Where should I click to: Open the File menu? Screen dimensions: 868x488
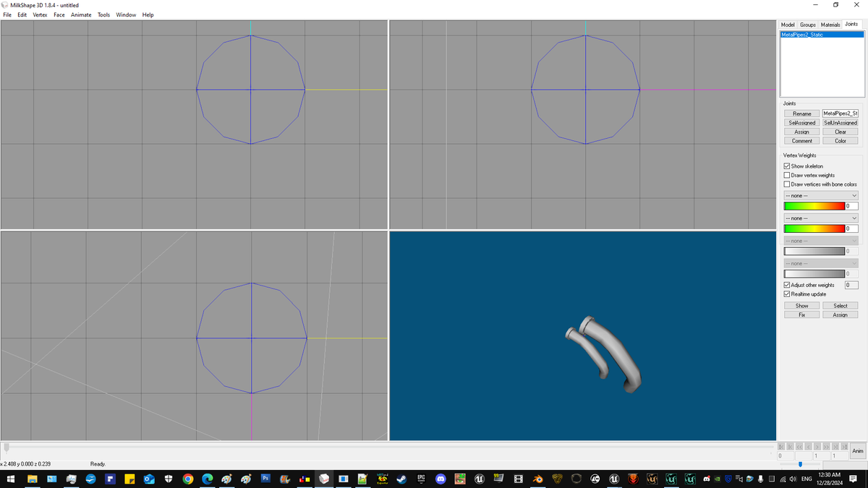[x=7, y=14]
